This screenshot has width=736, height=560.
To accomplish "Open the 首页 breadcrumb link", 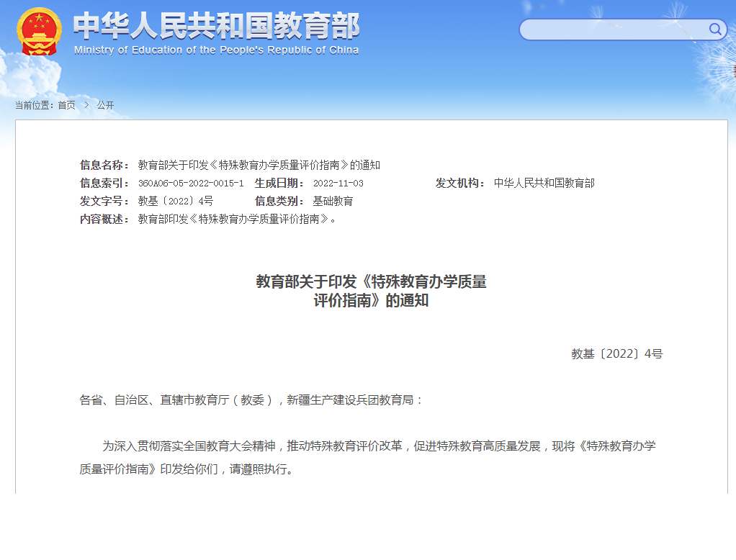I will [66, 105].
